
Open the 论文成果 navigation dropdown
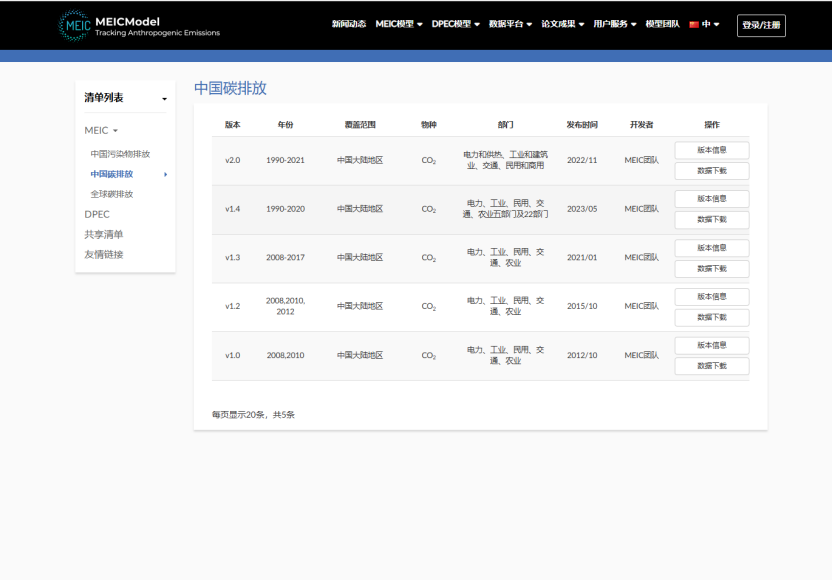(x=563, y=25)
